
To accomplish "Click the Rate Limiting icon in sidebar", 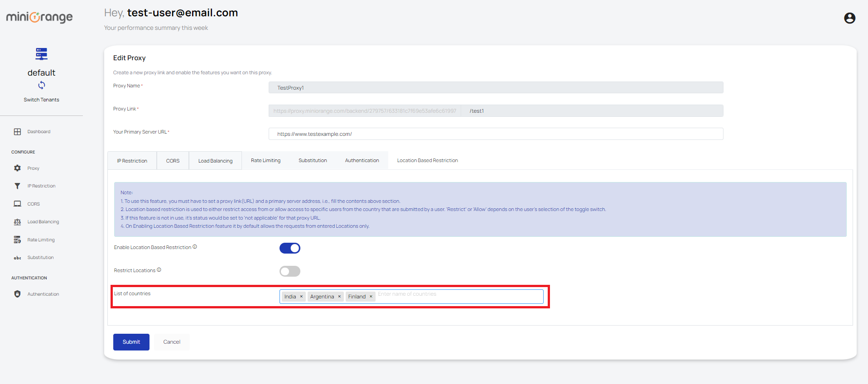I will coord(17,240).
